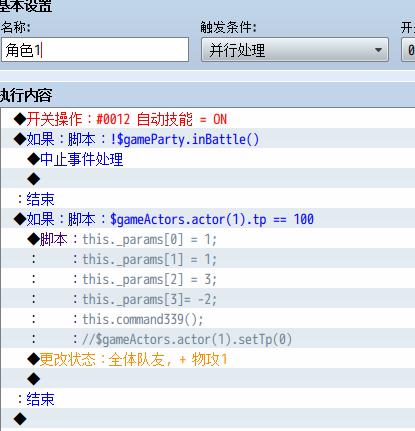Screen dimensions: 415x431
Task: Select the 开关操作 #0012 自动技能 = ON line
Action: click(x=208, y=119)
